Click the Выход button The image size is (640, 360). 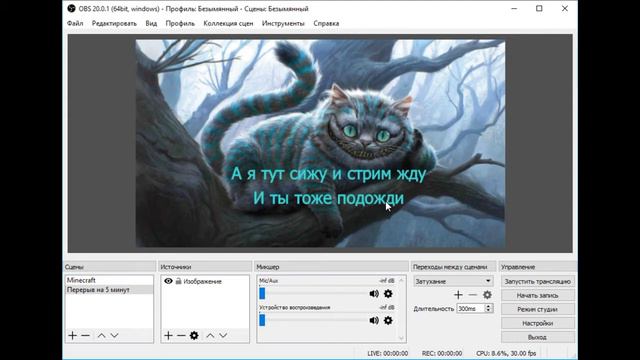[538, 337]
